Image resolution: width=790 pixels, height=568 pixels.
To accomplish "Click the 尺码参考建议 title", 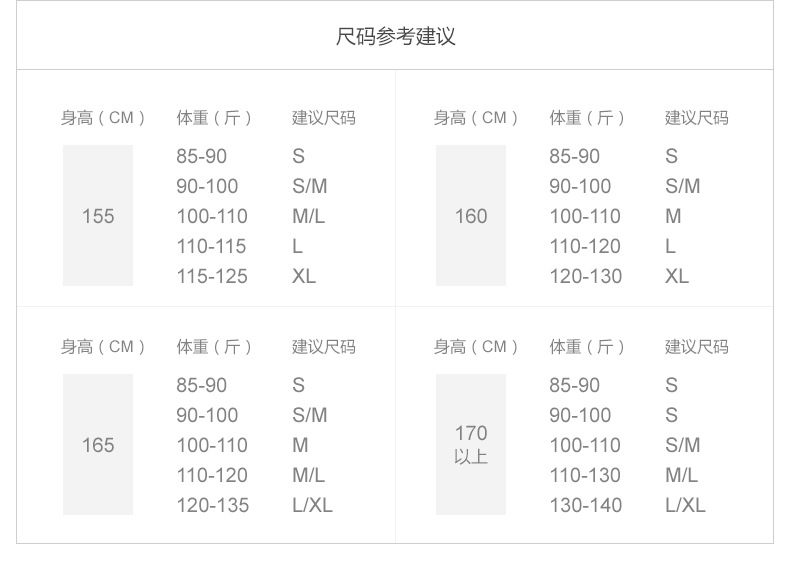I will (395, 38).
